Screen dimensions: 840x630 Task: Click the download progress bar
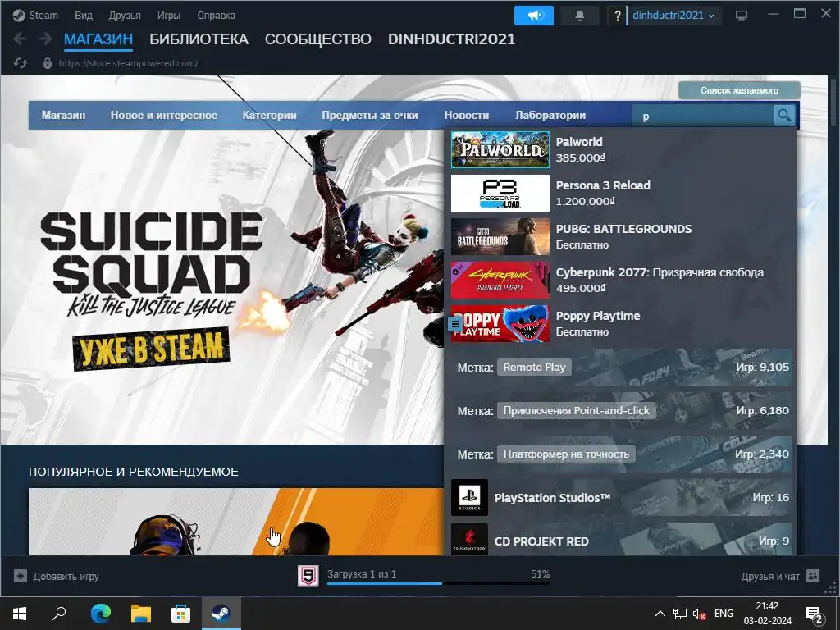point(438,583)
